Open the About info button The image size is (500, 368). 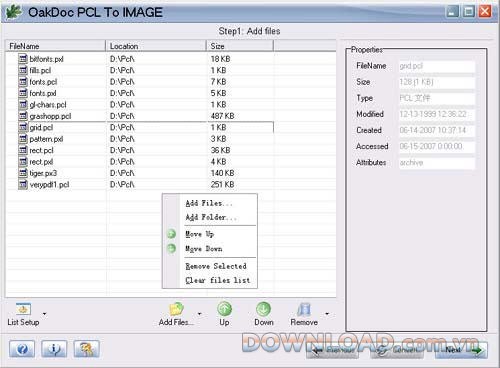[54, 349]
